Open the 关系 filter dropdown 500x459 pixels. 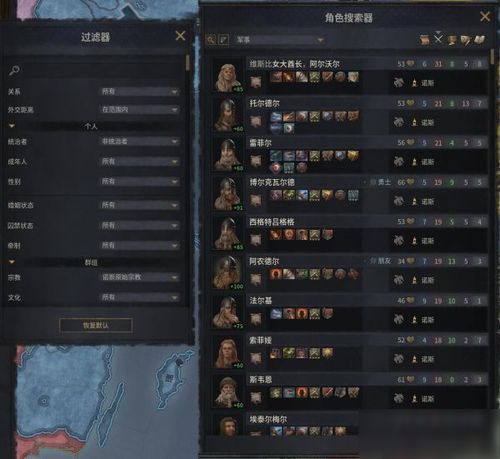coord(139,91)
